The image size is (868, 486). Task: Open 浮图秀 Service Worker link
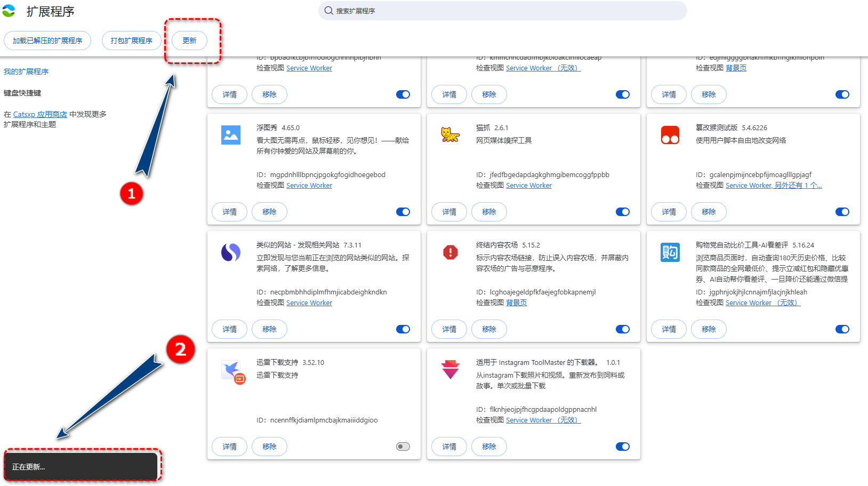pyautogui.click(x=309, y=185)
